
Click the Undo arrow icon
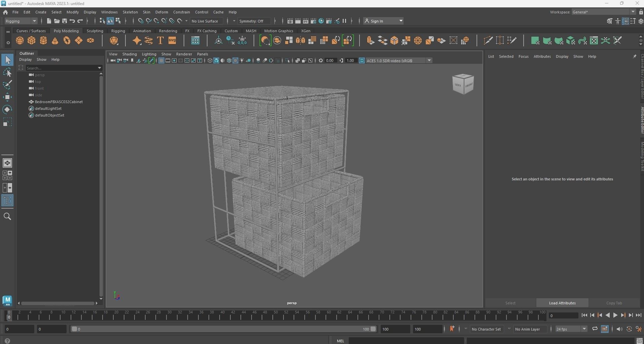72,21
